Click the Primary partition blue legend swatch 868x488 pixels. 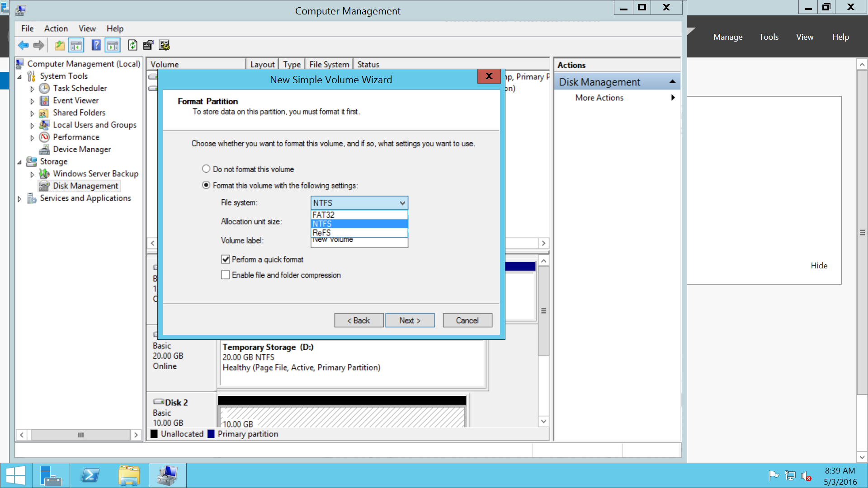coord(211,434)
